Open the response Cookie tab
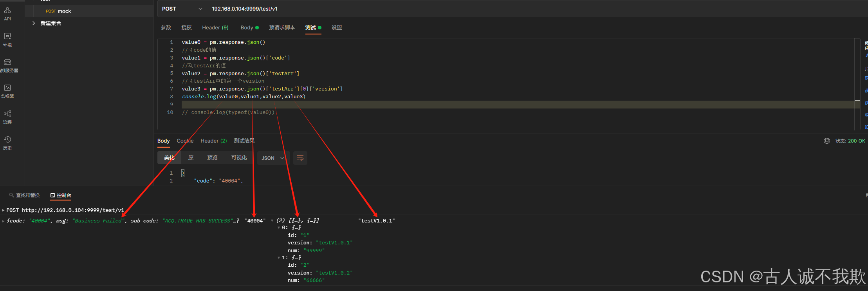Image resolution: width=868 pixels, height=291 pixels. (185, 141)
